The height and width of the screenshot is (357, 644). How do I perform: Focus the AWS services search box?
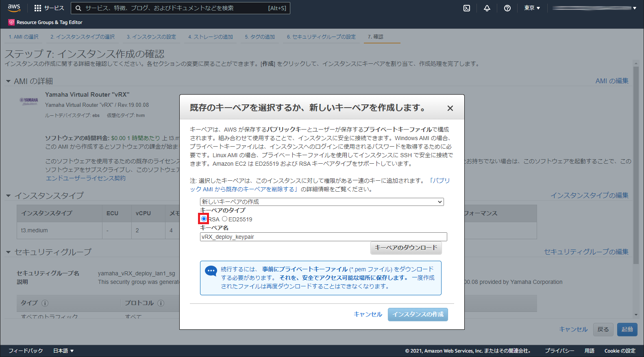180,8
